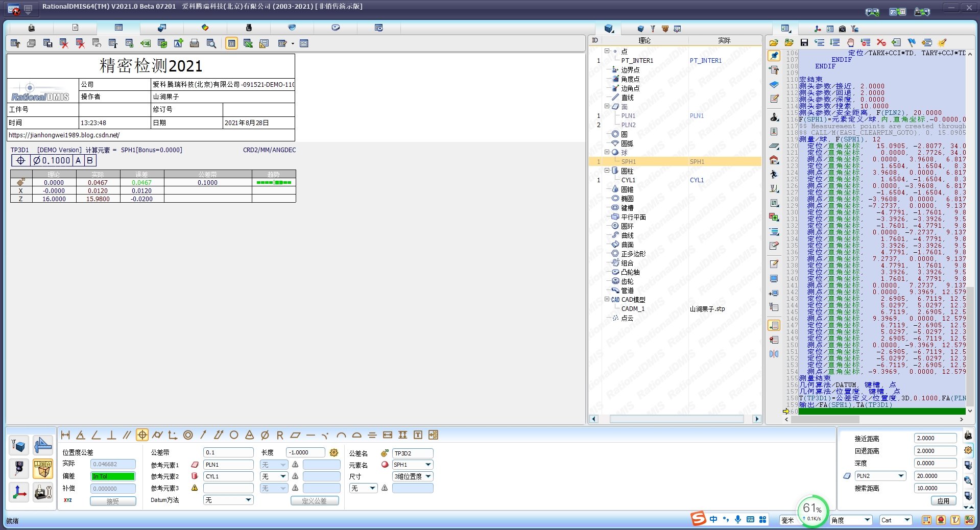Select the PT_INTER1 tree item

(637, 61)
